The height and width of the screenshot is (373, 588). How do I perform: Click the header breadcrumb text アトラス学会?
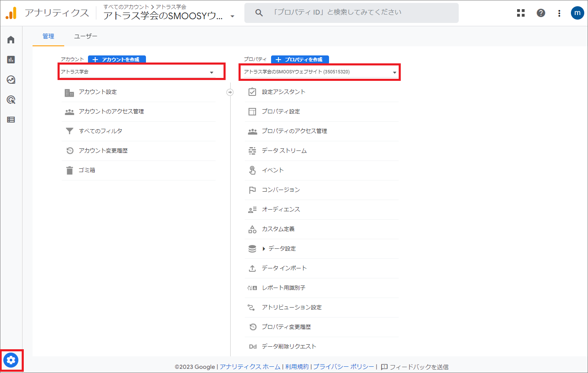click(x=171, y=7)
